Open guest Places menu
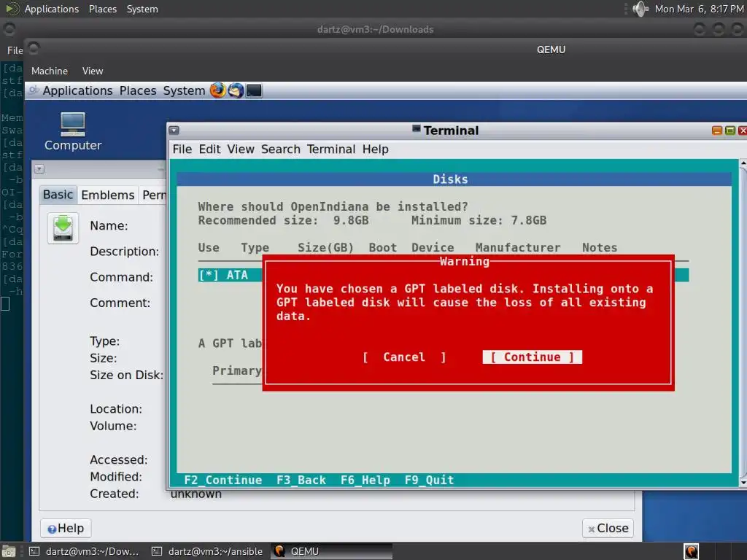Viewport: 747px width, 560px height. (x=138, y=90)
